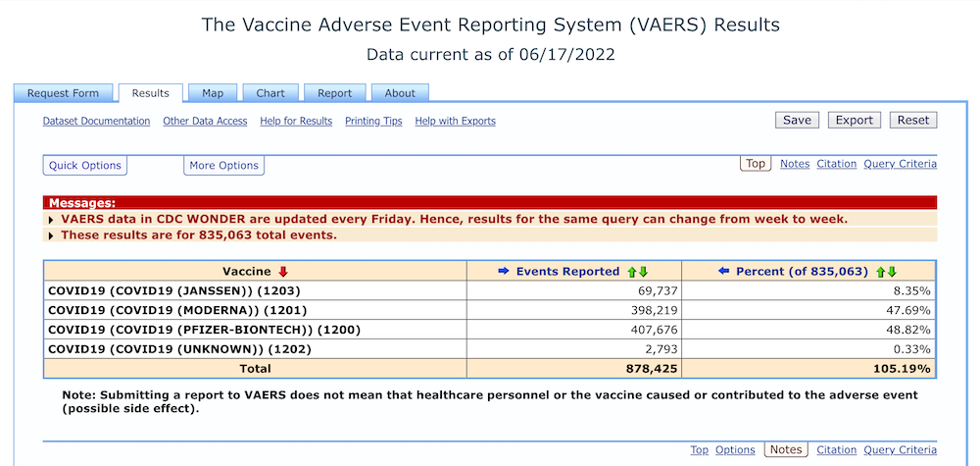Click the 398,219 events cell
The image size is (980, 466).
tap(573, 310)
